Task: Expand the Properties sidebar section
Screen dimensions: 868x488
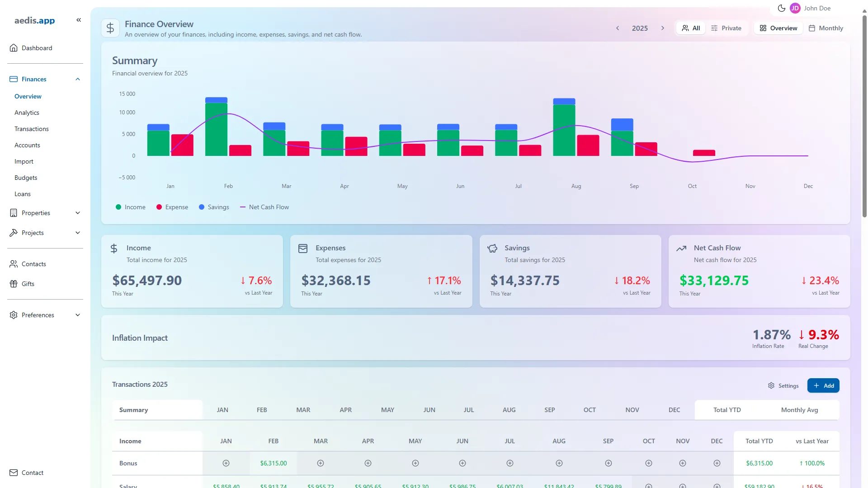Action: pos(44,213)
